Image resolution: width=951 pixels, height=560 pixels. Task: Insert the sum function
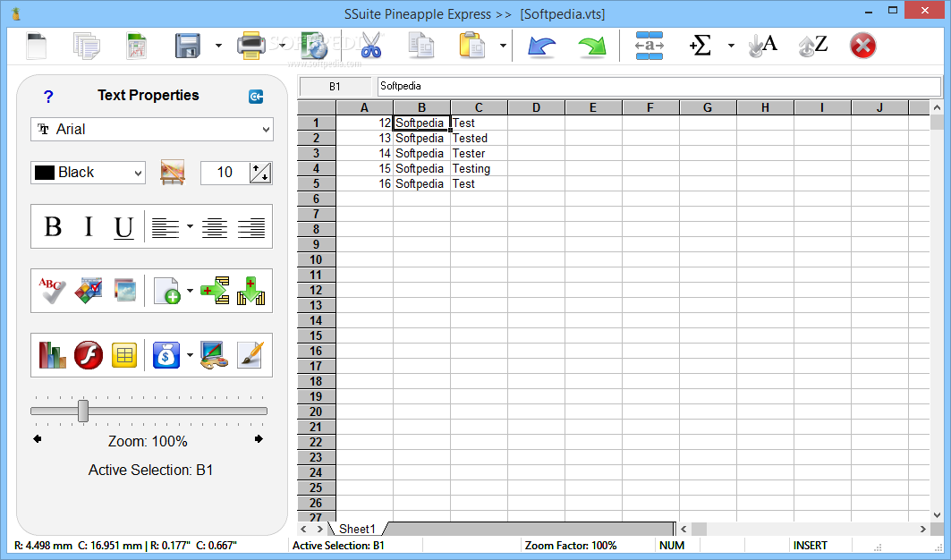click(x=700, y=46)
